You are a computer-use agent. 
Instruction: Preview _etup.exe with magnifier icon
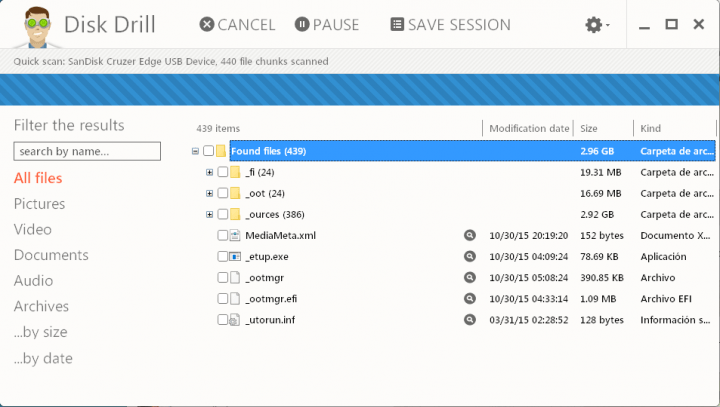470,256
